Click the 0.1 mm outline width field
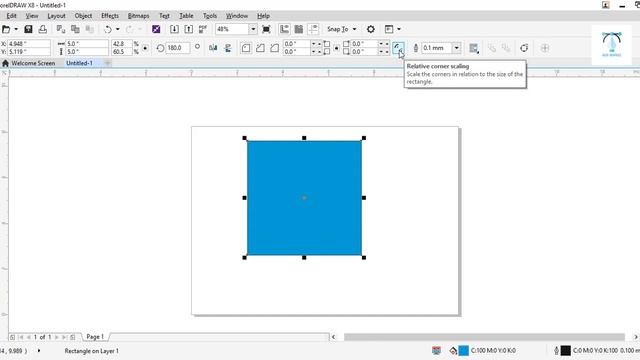The width and height of the screenshot is (640, 360). 436,48
